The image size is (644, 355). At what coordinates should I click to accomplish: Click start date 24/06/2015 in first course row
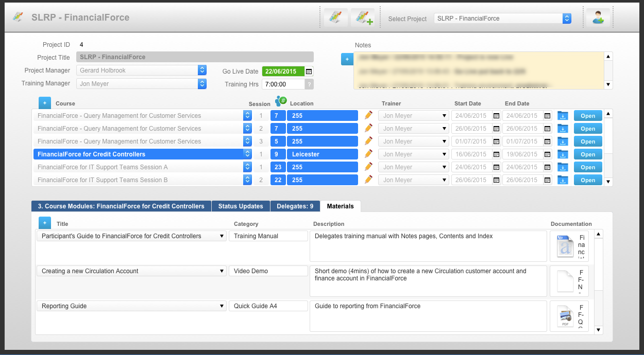471,116
